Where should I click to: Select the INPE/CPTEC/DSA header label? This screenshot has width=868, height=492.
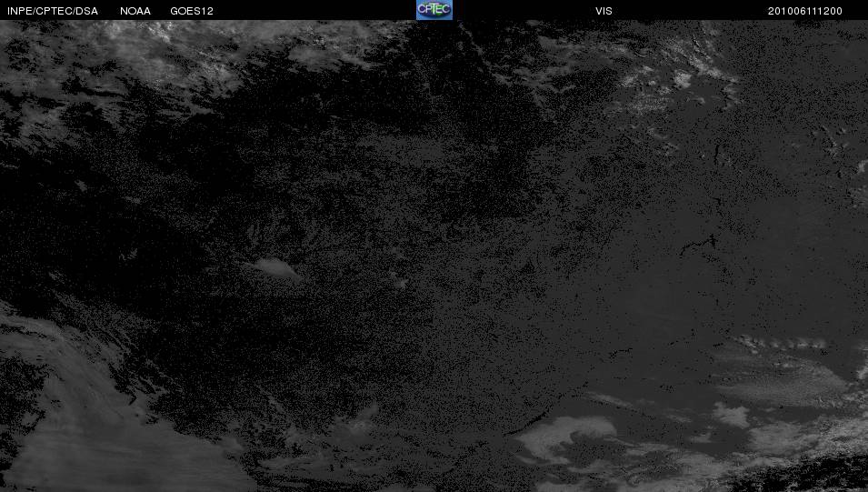[x=53, y=11]
